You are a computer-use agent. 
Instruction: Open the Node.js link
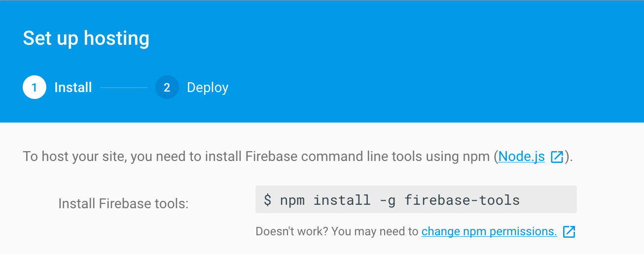521,157
